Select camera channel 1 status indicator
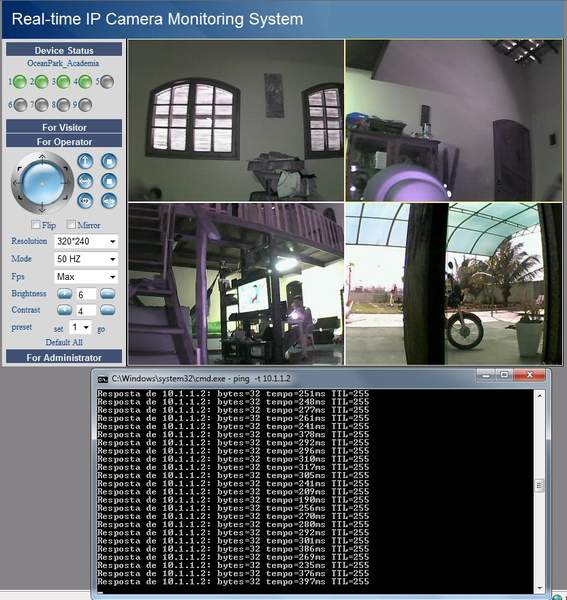 [x=20, y=82]
